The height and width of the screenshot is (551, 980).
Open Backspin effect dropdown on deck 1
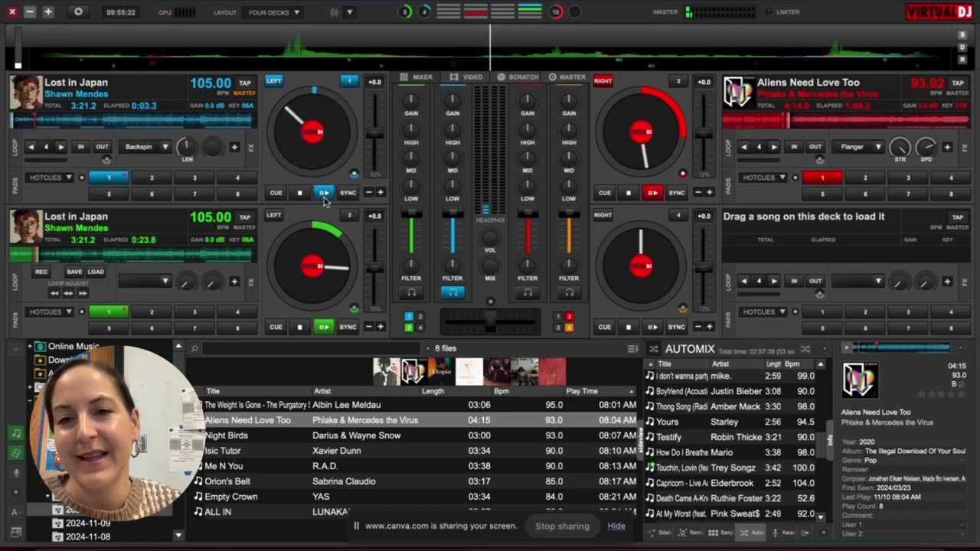[x=144, y=147]
